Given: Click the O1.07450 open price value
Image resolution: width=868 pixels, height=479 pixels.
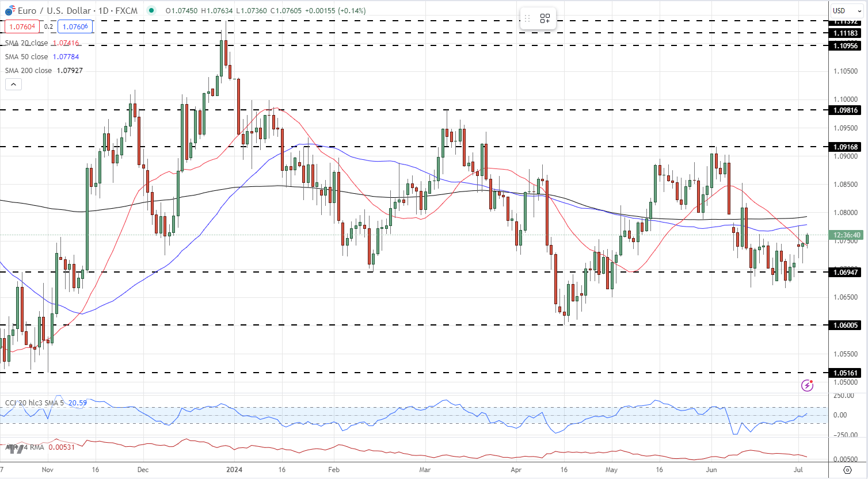Looking at the screenshot, I should (182, 10).
